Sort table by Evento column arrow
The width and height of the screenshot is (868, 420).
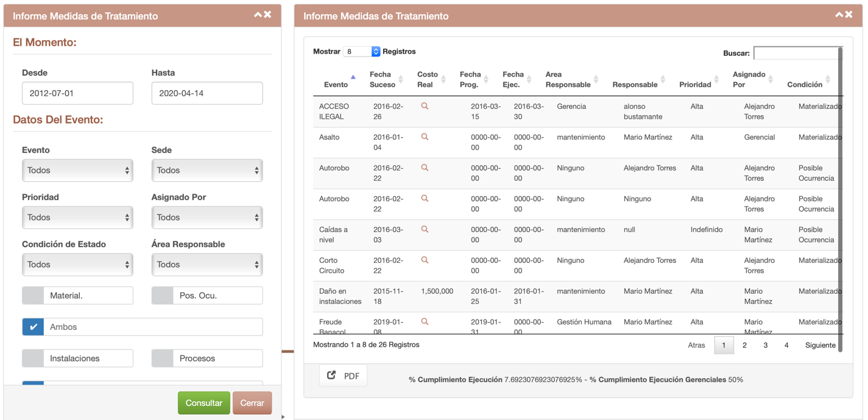pos(353,77)
